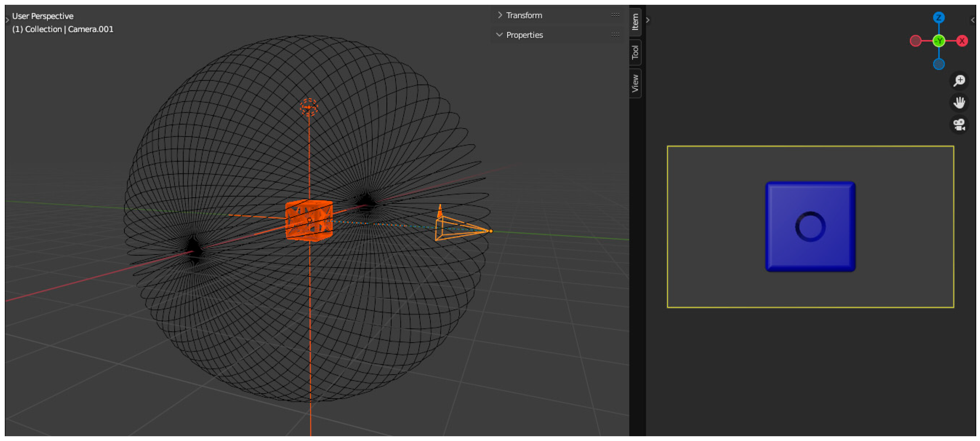Click the blue Z axis gizmo ball
This screenshot has height=441, width=980.
[938, 17]
